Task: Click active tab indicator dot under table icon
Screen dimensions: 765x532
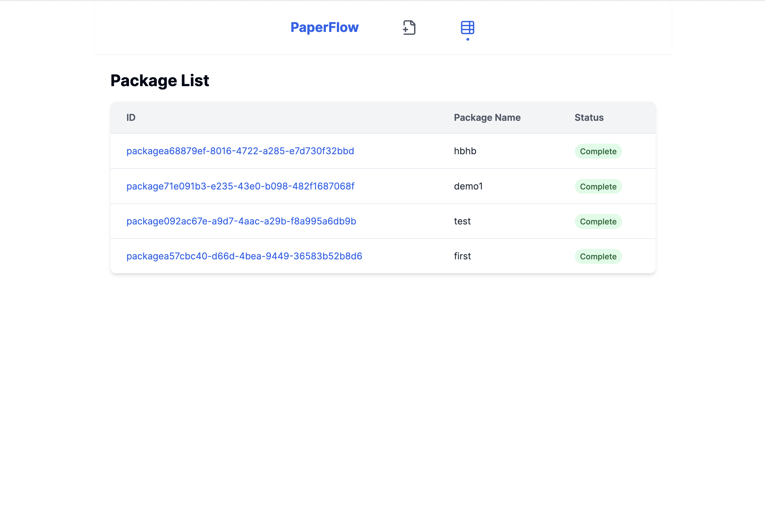Action: click(x=467, y=39)
